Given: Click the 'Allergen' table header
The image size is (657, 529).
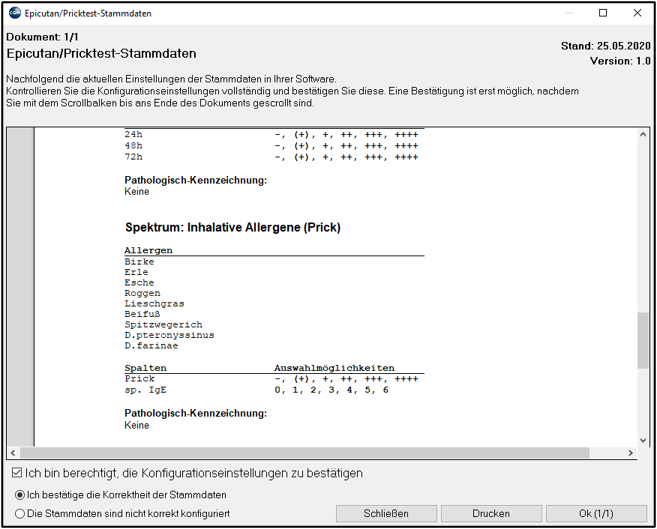Looking at the screenshot, I should pos(148,250).
